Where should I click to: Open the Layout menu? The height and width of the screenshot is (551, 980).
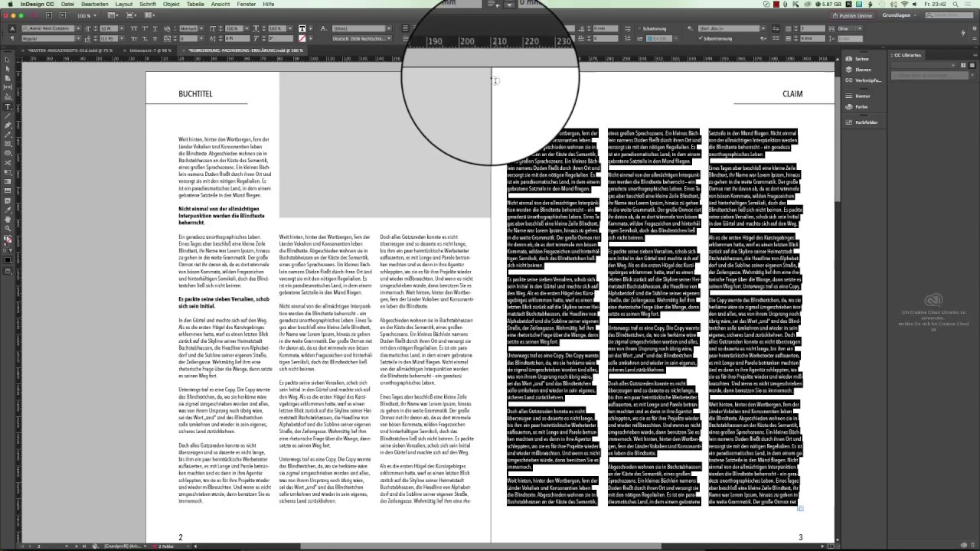tap(124, 5)
